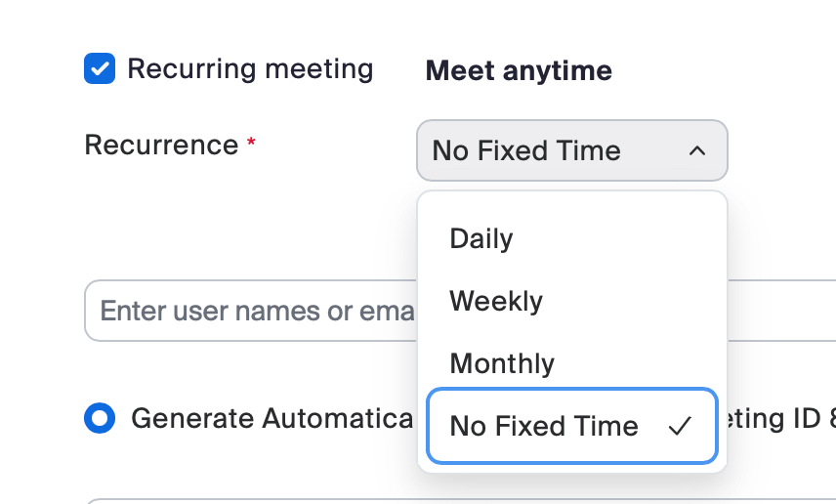This screenshot has height=504, width=836.
Task: Click the "Recurring meeting" label text
Action: pyautogui.click(x=250, y=69)
